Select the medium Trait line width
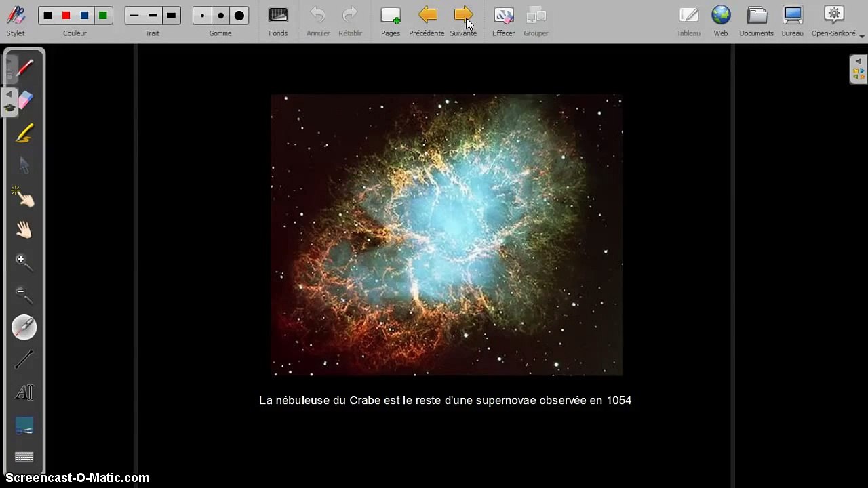 (153, 16)
